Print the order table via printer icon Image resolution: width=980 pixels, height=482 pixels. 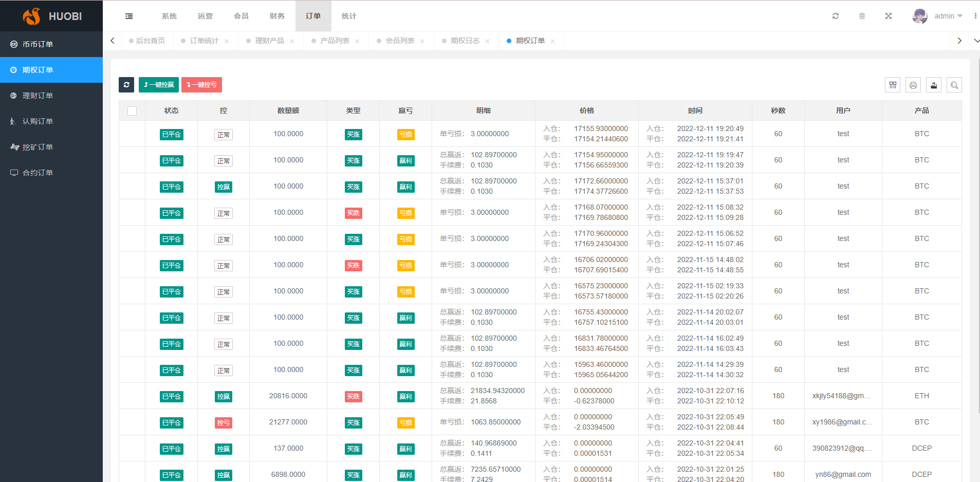[x=913, y=85]
